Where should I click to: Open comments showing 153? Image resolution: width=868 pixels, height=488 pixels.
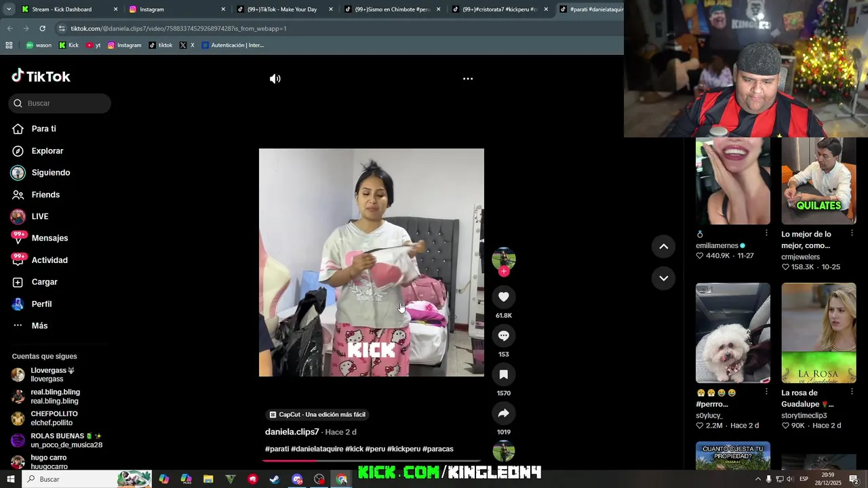[503, 335]
